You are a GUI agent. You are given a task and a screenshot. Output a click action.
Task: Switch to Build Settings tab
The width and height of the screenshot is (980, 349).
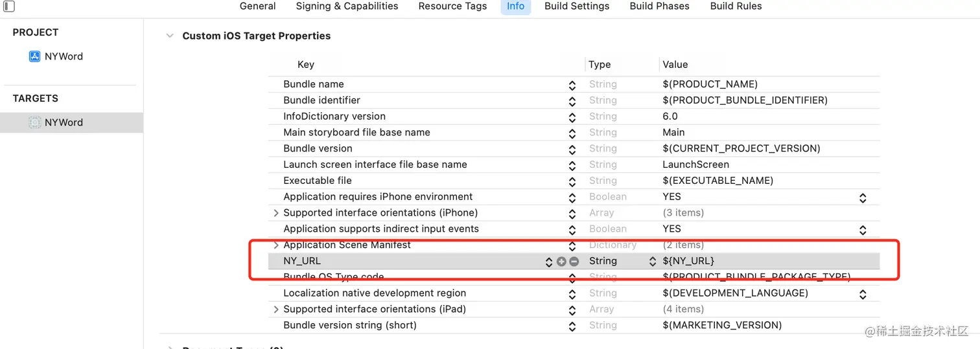click(x=577, y=6)
